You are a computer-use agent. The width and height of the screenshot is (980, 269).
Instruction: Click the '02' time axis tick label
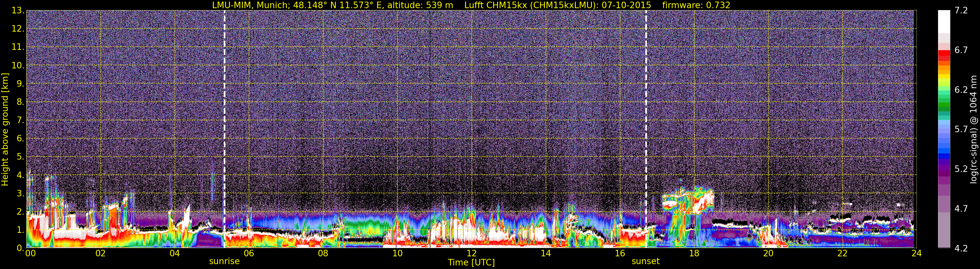[101, 253]
